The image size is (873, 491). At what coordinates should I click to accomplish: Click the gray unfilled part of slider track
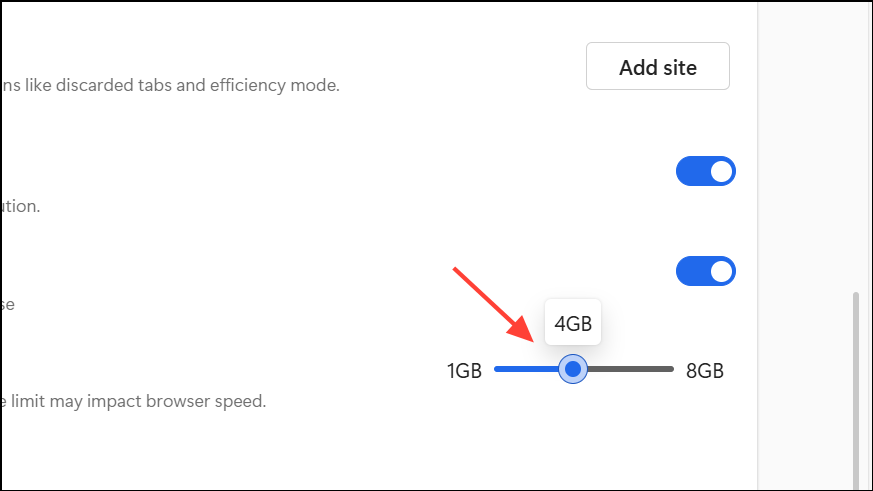point(630,370)
